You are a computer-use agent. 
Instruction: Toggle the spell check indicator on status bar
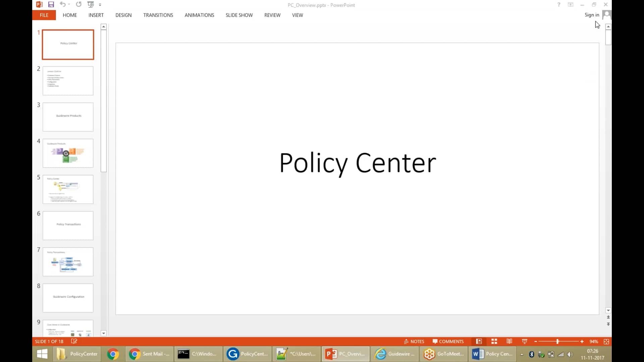(74, 341)
